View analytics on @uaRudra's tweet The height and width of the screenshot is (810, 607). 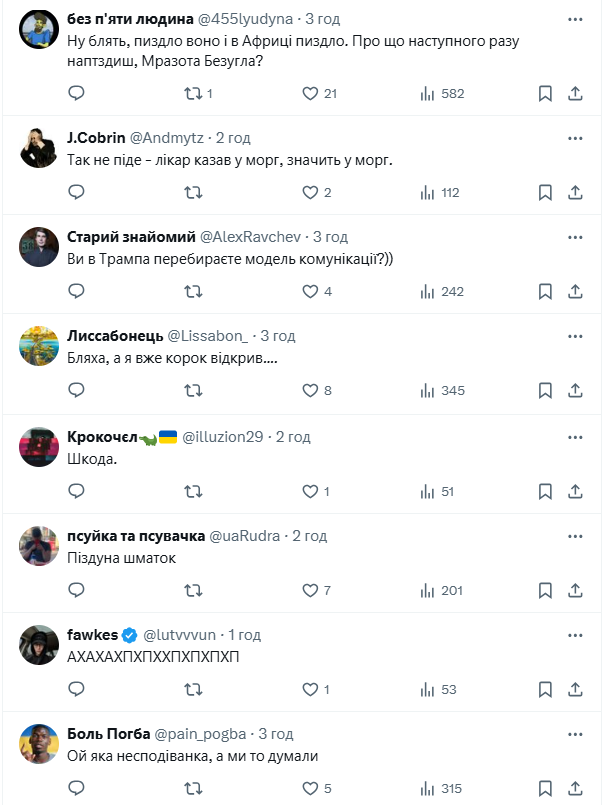click(x=440, y=590)
